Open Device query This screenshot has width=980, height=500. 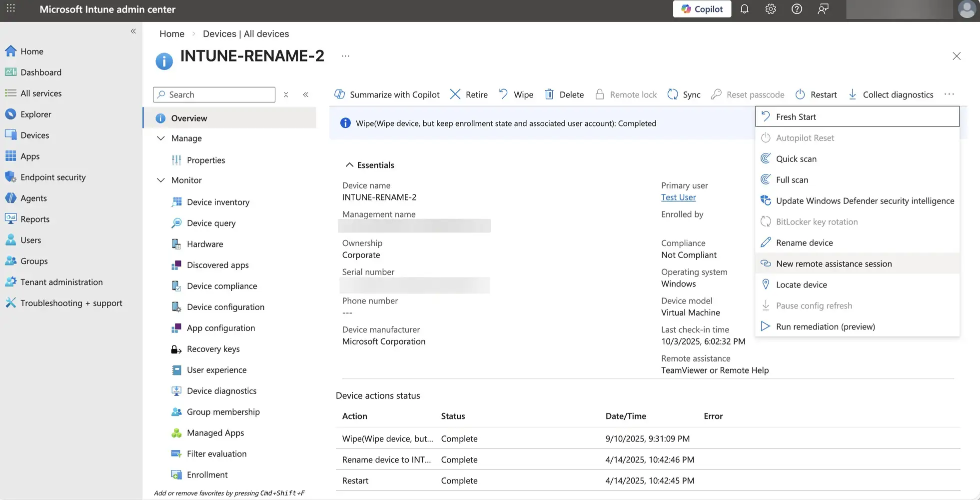pos(211,223)
